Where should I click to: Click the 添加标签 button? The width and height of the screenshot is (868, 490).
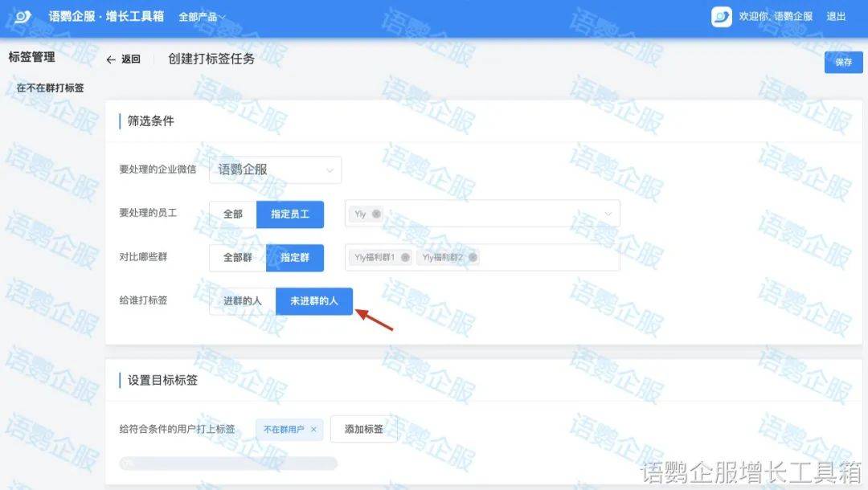(x=364, y=429)
